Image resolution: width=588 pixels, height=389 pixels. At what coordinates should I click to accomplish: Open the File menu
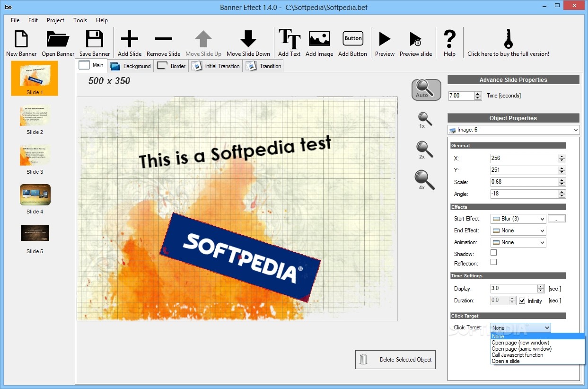pyautogui.click(x=15, y=20)
